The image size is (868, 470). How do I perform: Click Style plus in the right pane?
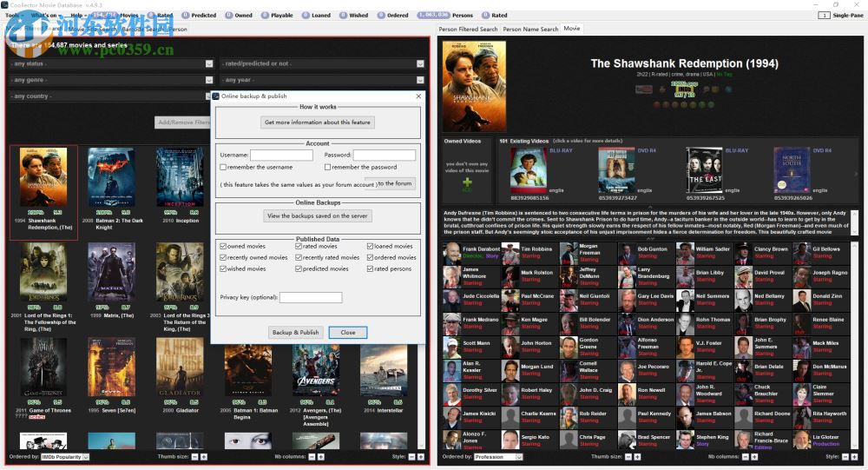(x=854, y=457)
